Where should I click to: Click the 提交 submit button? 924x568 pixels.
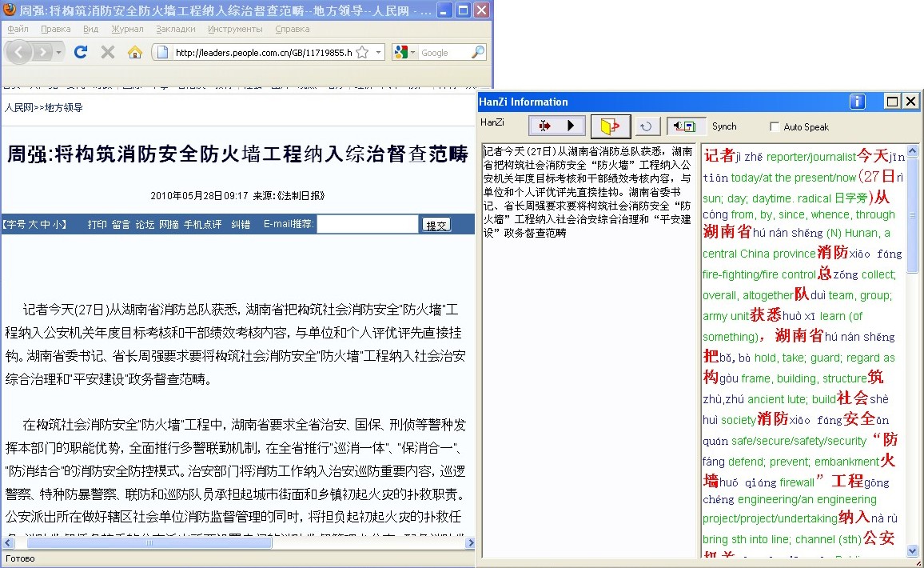[436, 225]
